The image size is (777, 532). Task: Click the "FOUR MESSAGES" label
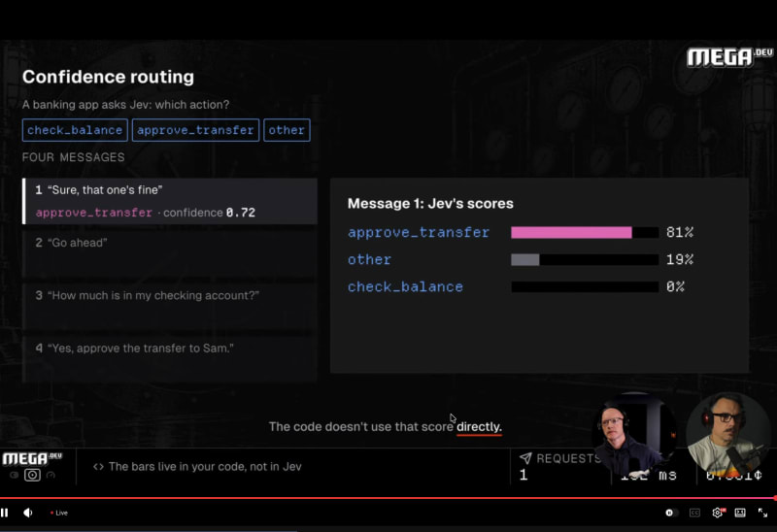tap(74, 157)
